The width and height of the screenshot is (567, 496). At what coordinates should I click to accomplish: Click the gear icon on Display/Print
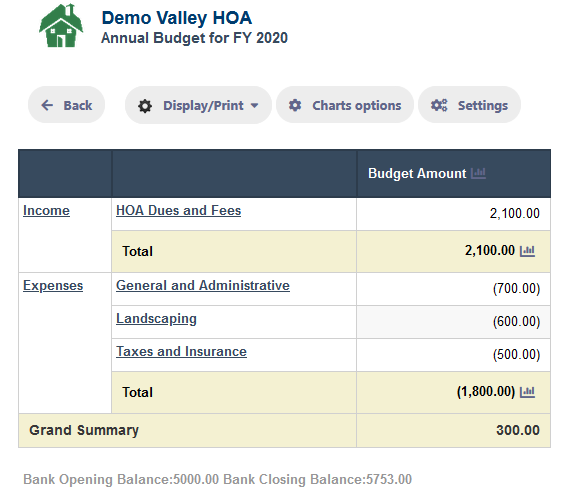pos(145,106)
